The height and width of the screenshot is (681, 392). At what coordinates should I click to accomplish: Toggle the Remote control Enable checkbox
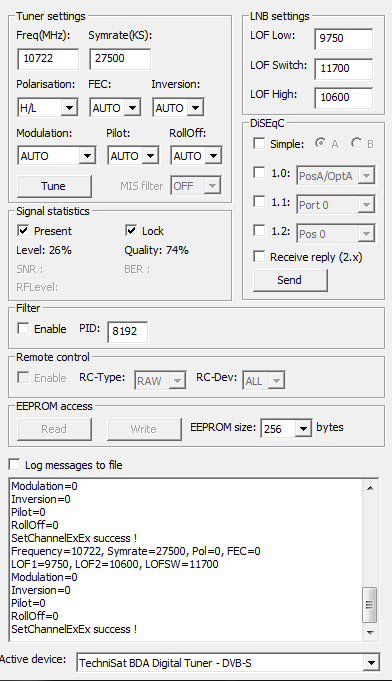click(23, 378)
